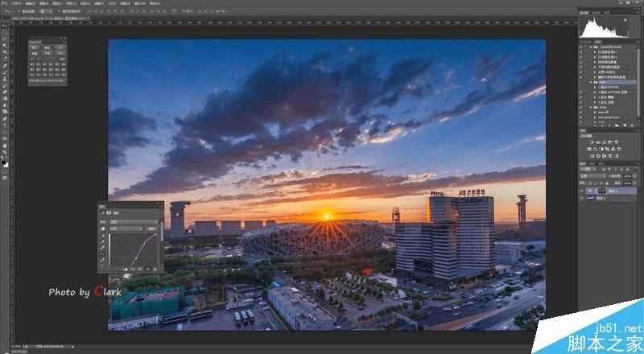The image size is (644, 354).
Task: Select the Gradient tool
Action: [5, 98]
